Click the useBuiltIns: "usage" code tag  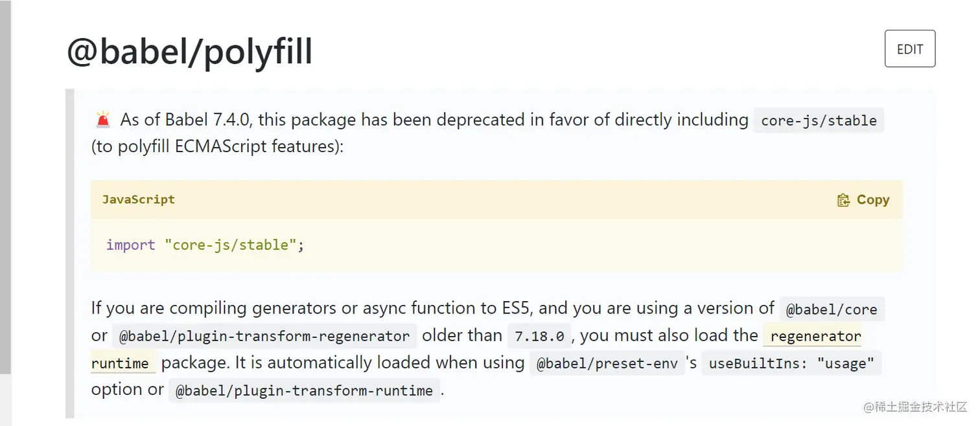[791, 364]
